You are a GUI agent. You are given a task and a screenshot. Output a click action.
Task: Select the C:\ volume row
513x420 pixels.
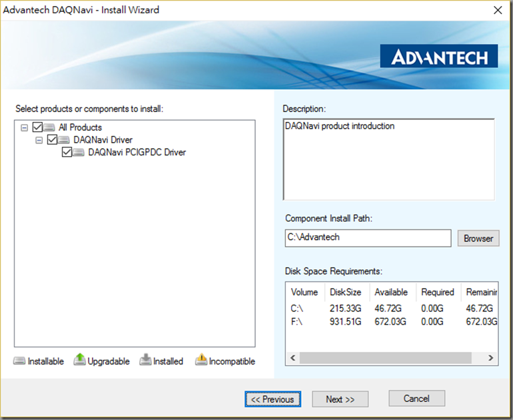click(x=392, y=309)
